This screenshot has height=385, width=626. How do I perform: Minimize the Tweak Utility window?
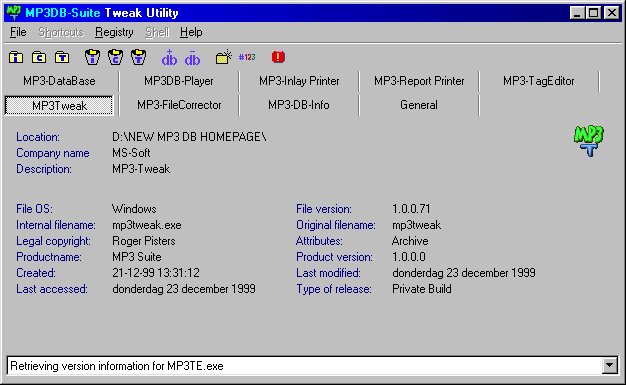577,13
